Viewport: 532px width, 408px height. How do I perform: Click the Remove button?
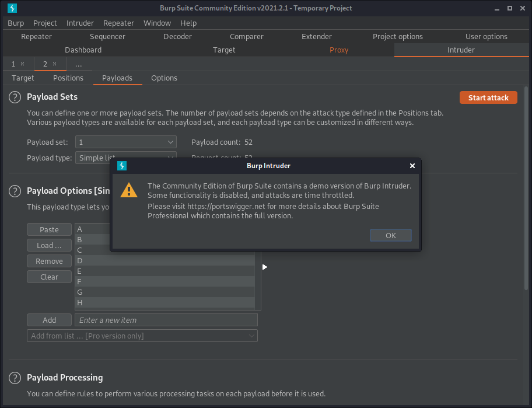49,261
